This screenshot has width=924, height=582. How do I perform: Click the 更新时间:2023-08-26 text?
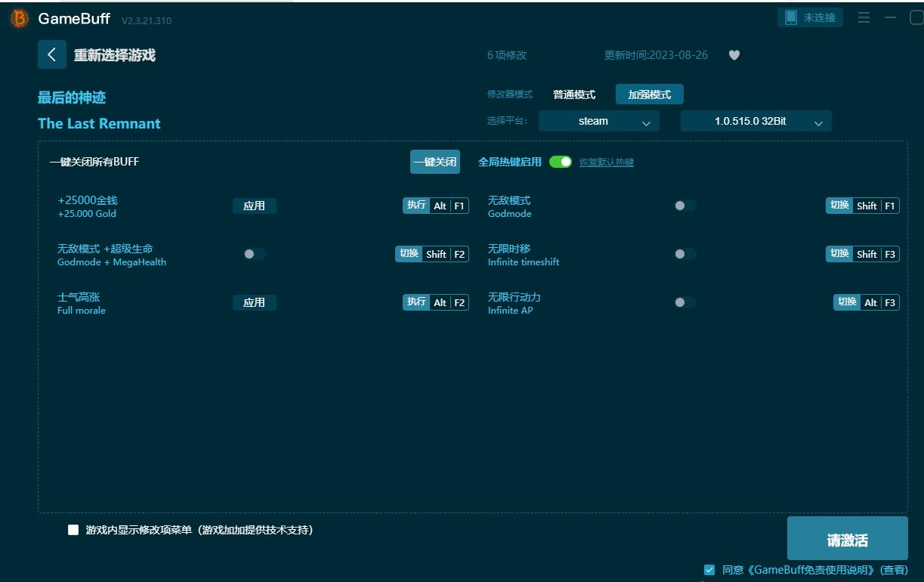[x=656, y=55]
